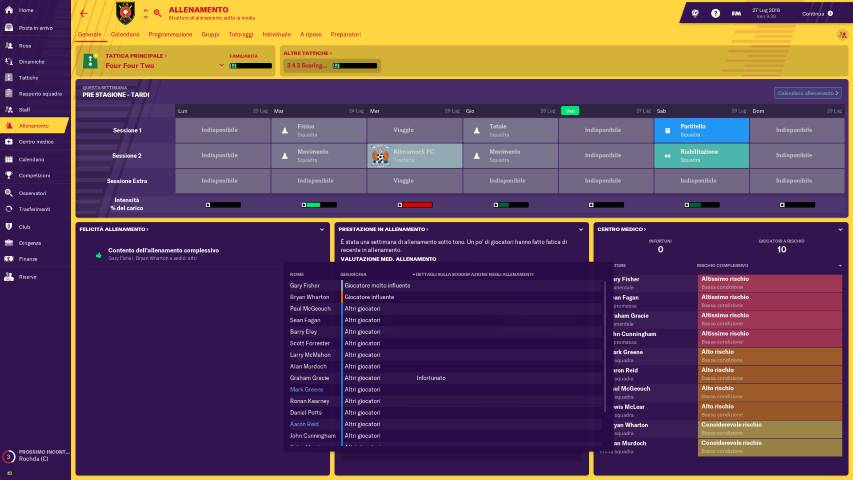Click the back arrow next to the club badge
The image size is (853, 480).
[x=84, y=13]
